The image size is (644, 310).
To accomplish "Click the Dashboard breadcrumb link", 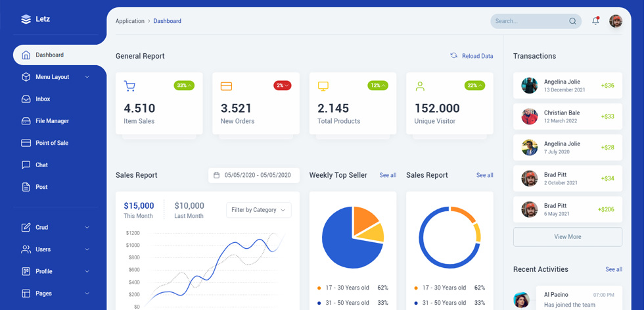I will click(x=167, y=21).
